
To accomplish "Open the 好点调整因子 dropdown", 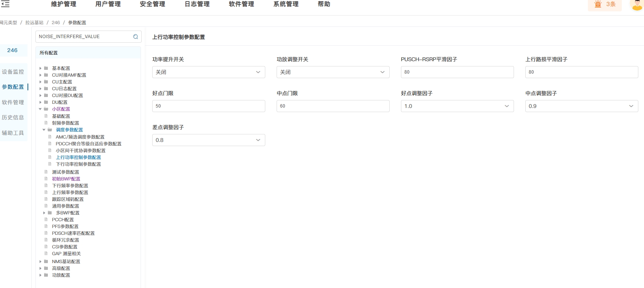I will (x=457, y=106).
